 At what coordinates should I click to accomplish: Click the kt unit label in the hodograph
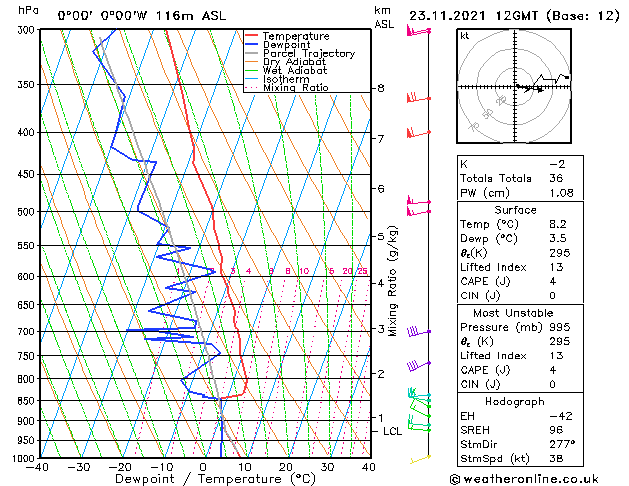pyautogui.click(x=465, y=35)
